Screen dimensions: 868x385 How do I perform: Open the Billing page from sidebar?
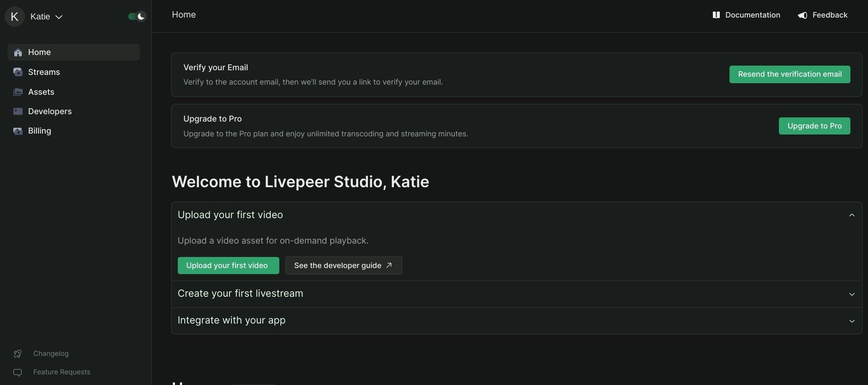tap(40, 131)
